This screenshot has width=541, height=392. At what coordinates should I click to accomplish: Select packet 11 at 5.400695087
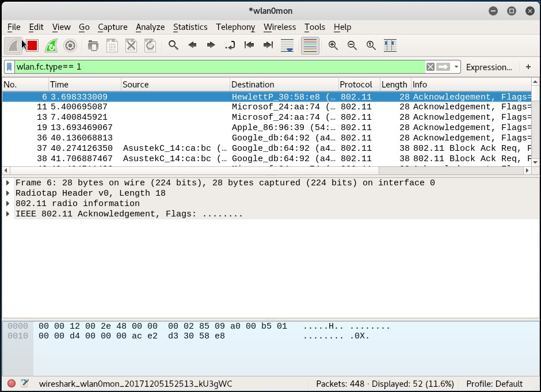click(266, 107)
